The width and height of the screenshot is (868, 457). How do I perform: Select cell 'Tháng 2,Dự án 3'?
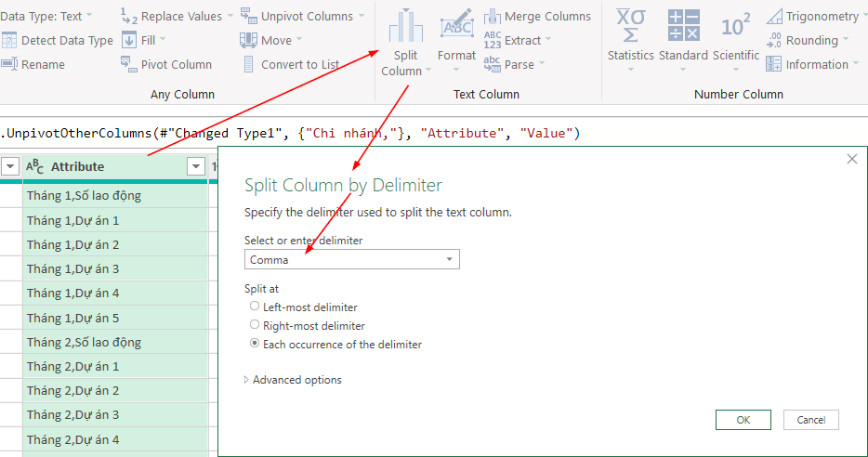pyautogui.click(x=115, y=415)
